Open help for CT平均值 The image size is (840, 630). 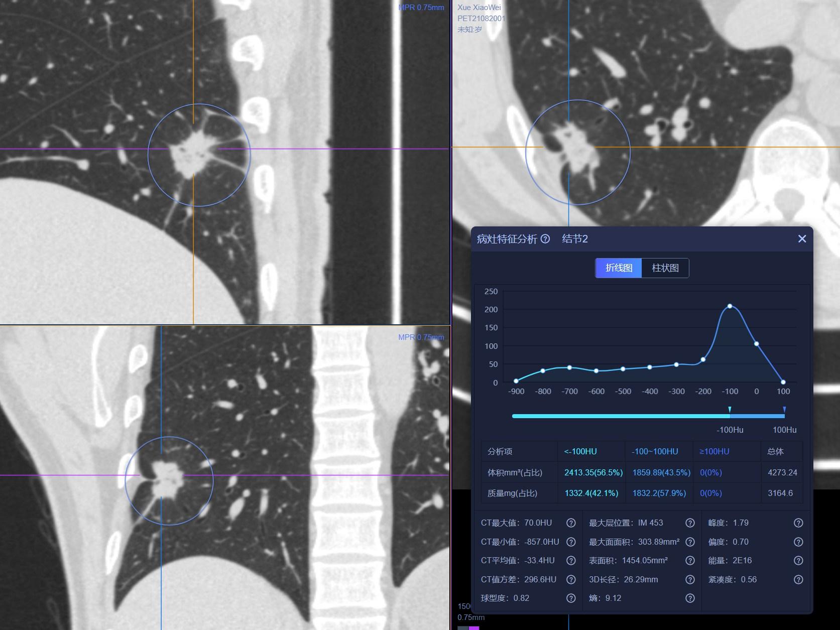[x=571, y=561]
